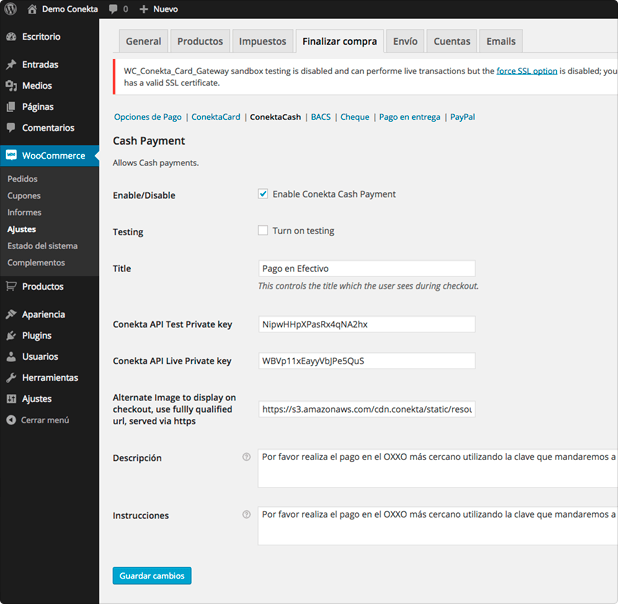This screenshot has height=604, width=618.
Task: Switch to the General tab
Action: 143,41
